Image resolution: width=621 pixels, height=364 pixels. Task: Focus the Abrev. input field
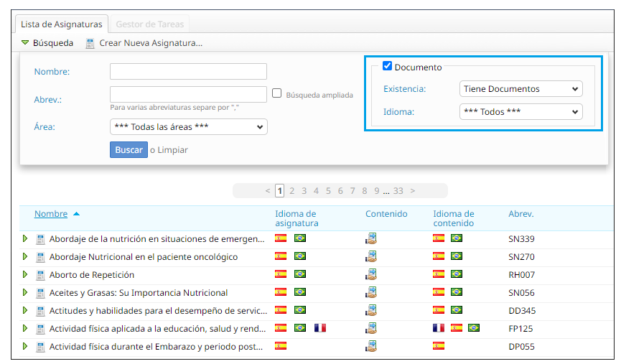tap(188, 94)
